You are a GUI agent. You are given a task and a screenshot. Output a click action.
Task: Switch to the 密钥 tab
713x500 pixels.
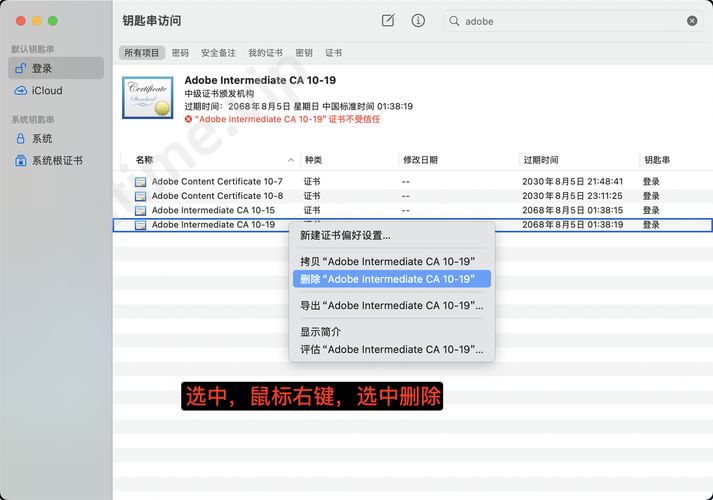point(304,53)
